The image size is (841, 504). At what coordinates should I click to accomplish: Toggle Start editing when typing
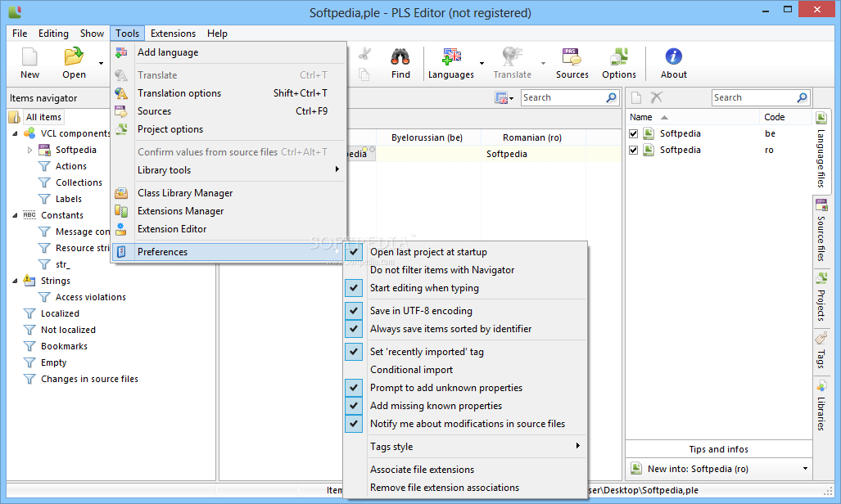click(x=465, y=288)
